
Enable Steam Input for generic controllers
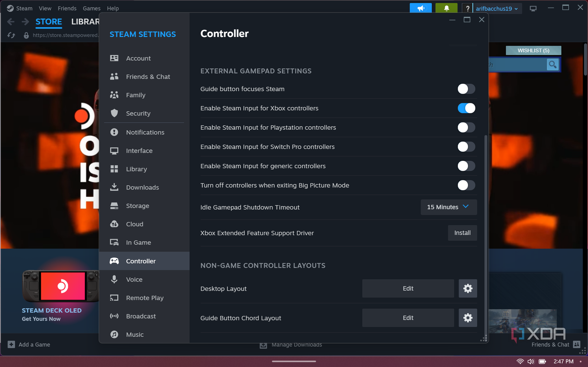[466, 166]
